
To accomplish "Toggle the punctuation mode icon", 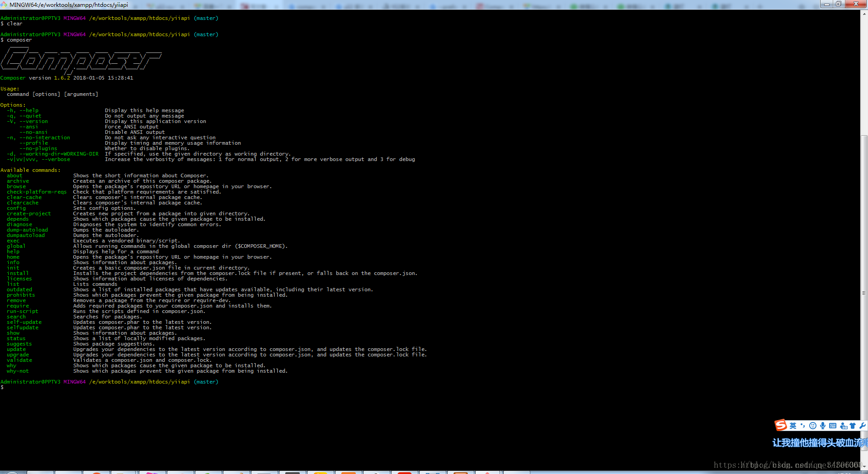I will point(803,426).
